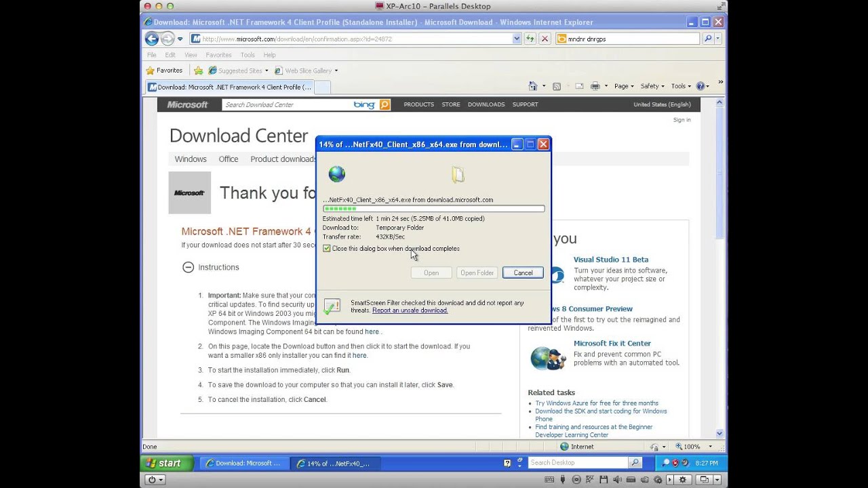Click the Search Download Center field

[288, 104]
